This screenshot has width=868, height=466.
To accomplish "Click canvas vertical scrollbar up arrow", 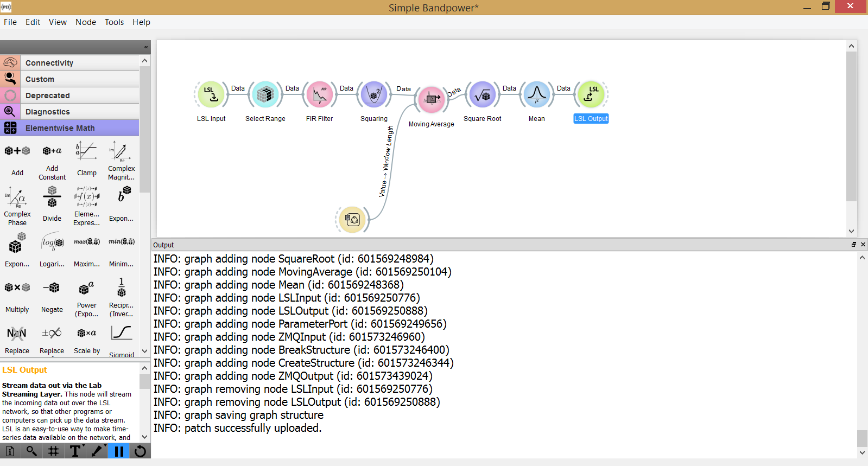I will coord(851,46).
